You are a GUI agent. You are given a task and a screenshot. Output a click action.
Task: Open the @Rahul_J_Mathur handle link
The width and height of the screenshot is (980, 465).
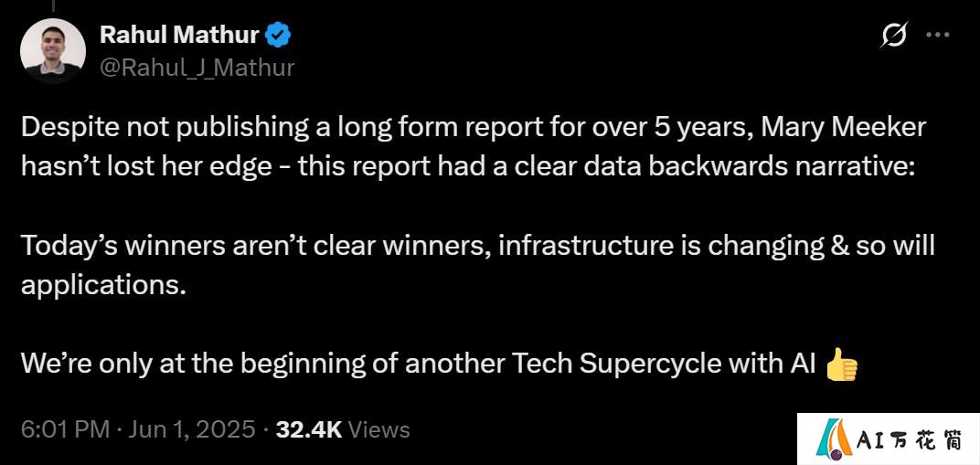click(197, 68)
